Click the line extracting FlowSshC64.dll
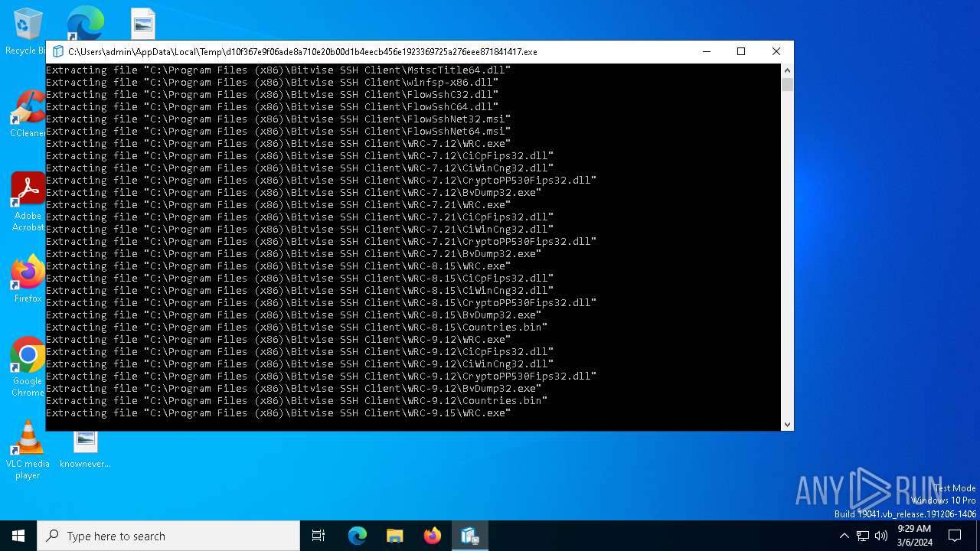 (272, 107)
